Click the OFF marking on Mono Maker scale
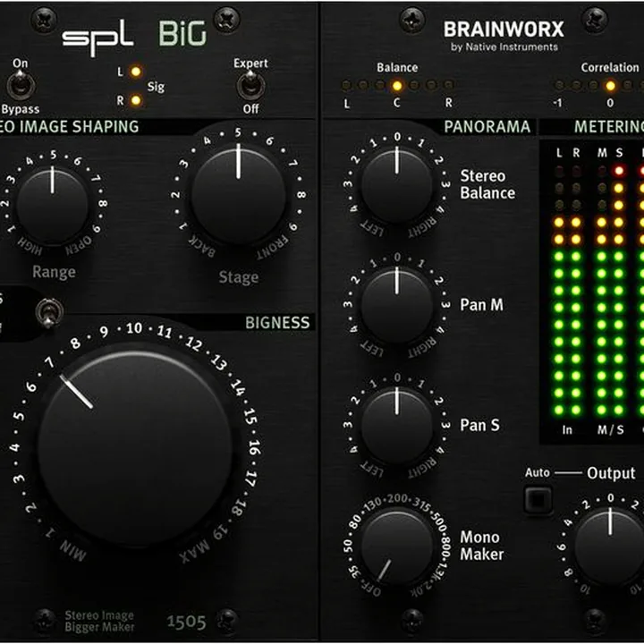644x644 pixels. [x=370, y=589]
